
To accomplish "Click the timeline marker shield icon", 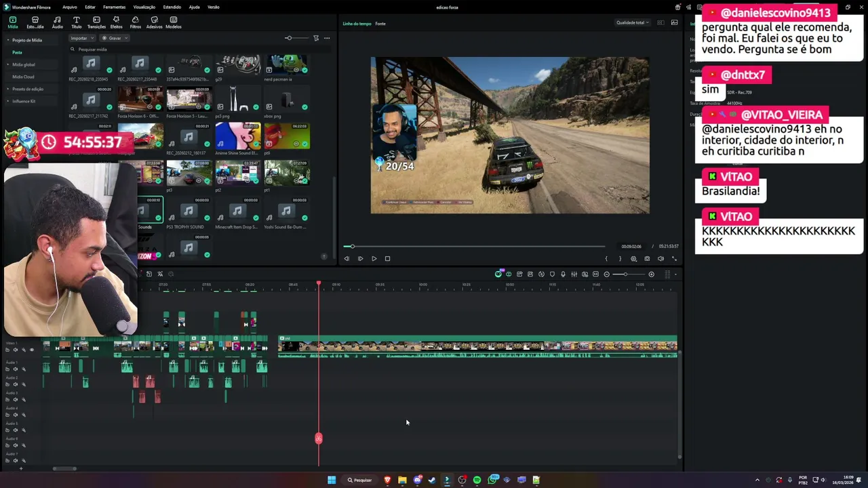I will point(552,274).
